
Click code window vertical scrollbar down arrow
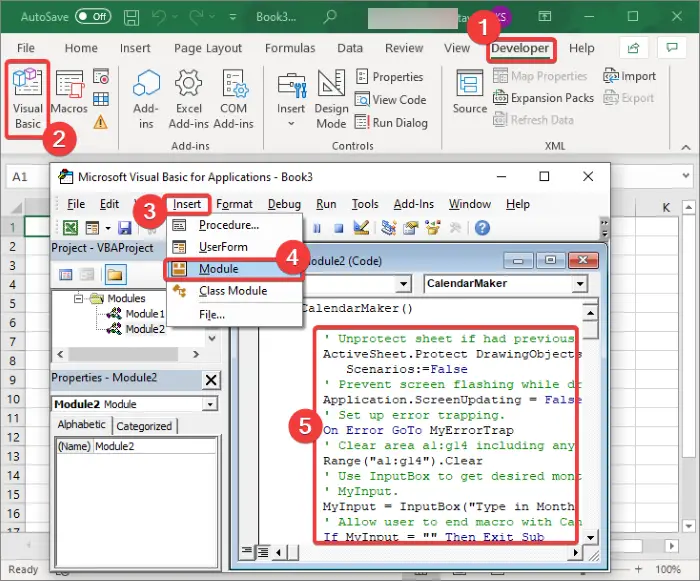point(590,537)
